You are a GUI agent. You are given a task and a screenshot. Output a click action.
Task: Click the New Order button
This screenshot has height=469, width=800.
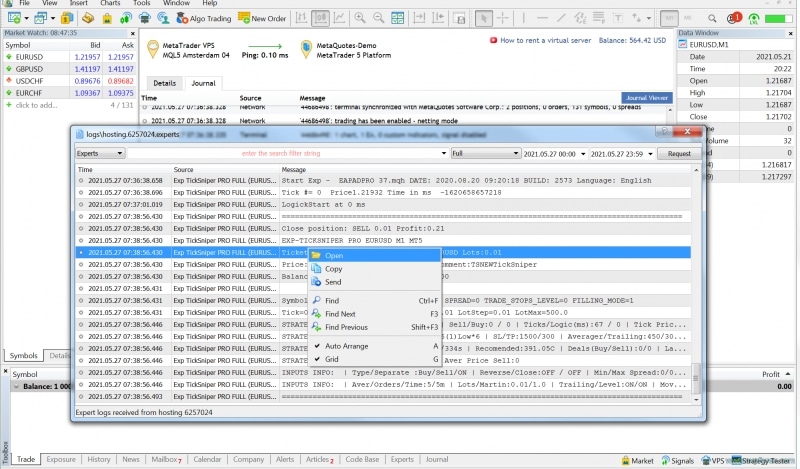click(262, 18)
